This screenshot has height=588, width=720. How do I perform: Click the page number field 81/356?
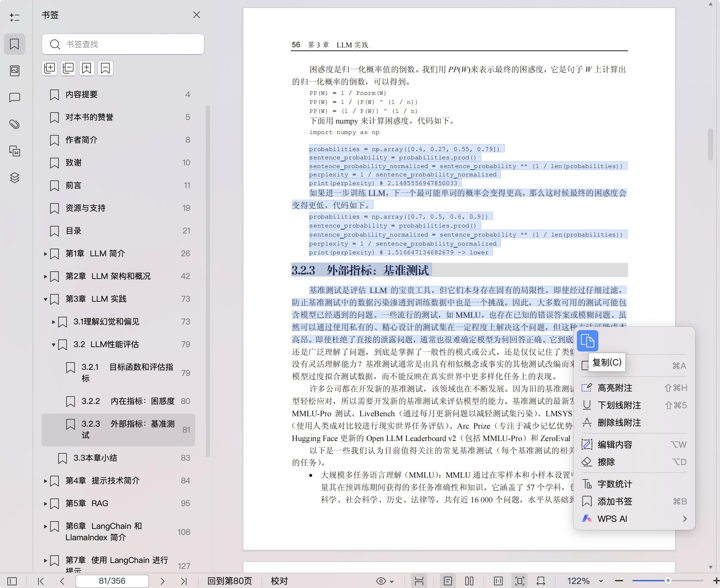pos(112,581)
